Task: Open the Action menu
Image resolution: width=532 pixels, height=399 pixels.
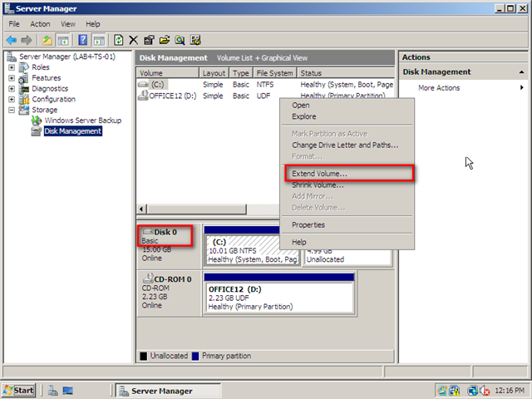Action: point(40,24)
